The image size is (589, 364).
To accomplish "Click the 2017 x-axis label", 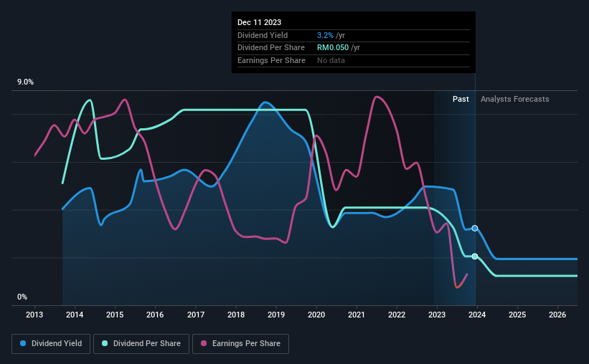I will [x=196, y=315].
